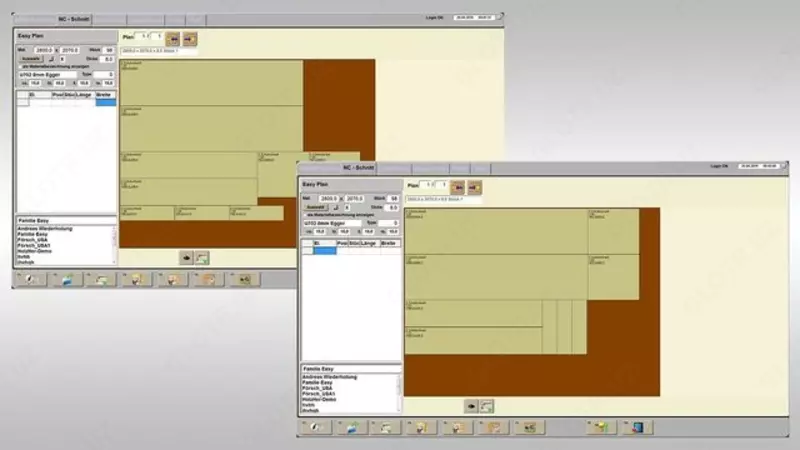Enable 'als Materialbezeichnung anzeigen' checkbox in front window
This screenshot has height=450, width=800.
pos(307,215)
